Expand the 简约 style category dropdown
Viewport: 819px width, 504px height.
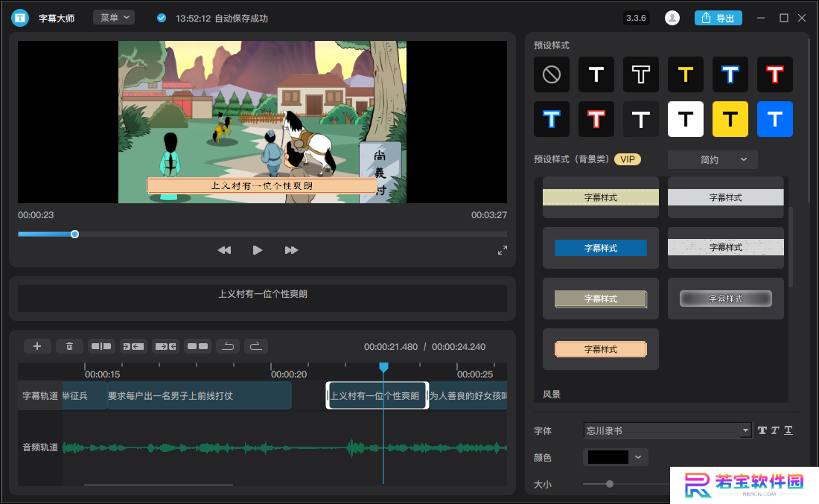(713, 160)
